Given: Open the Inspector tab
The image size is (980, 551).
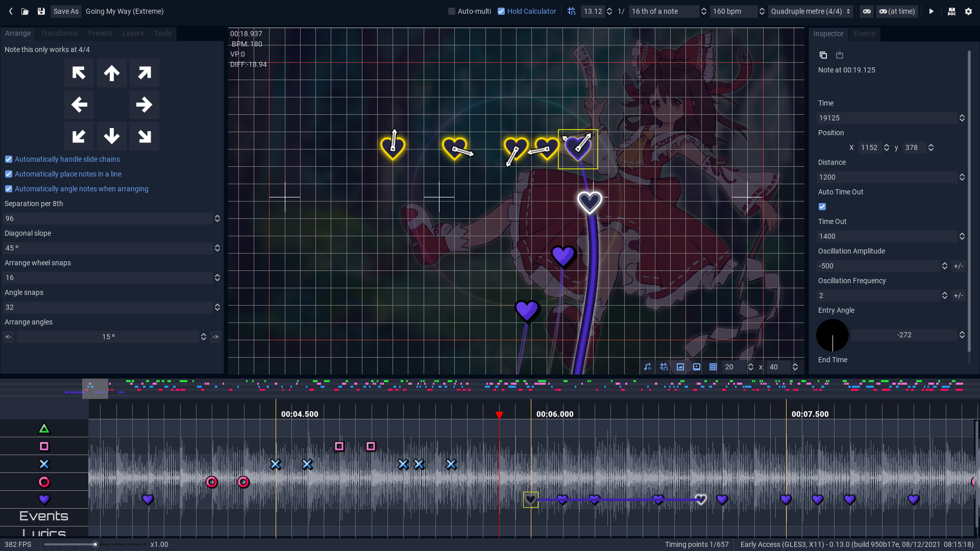Looking at the screenshot, I should [828, 34].
